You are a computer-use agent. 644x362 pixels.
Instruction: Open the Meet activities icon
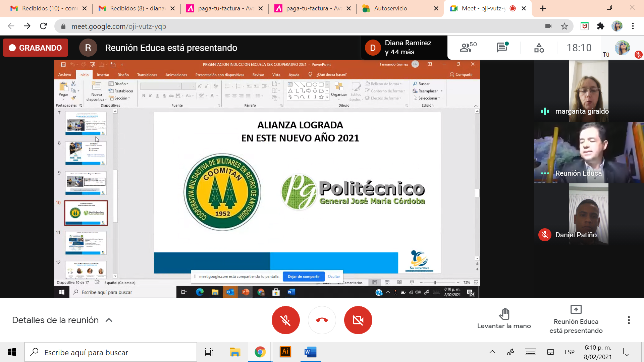tap(539, 48)
